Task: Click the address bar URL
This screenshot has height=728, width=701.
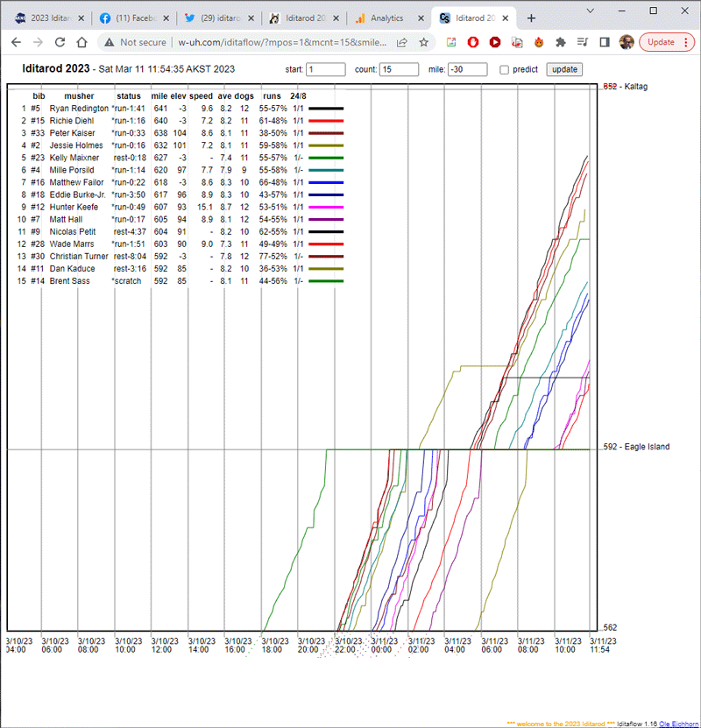Action: point(282,42)
